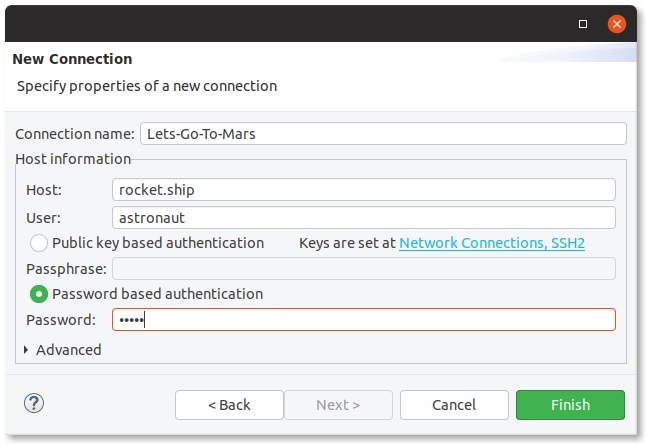Click the disabled Passphrase field

pos(363,268)
